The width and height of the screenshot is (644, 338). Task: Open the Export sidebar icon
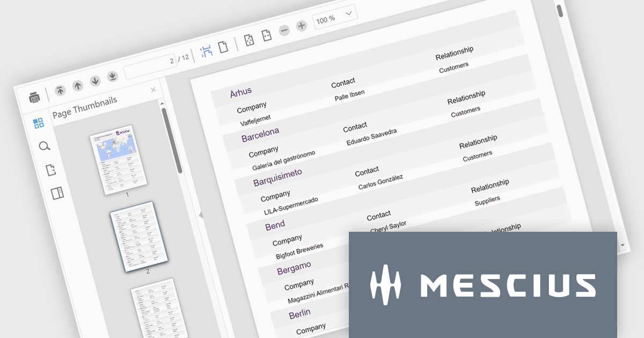51,170
